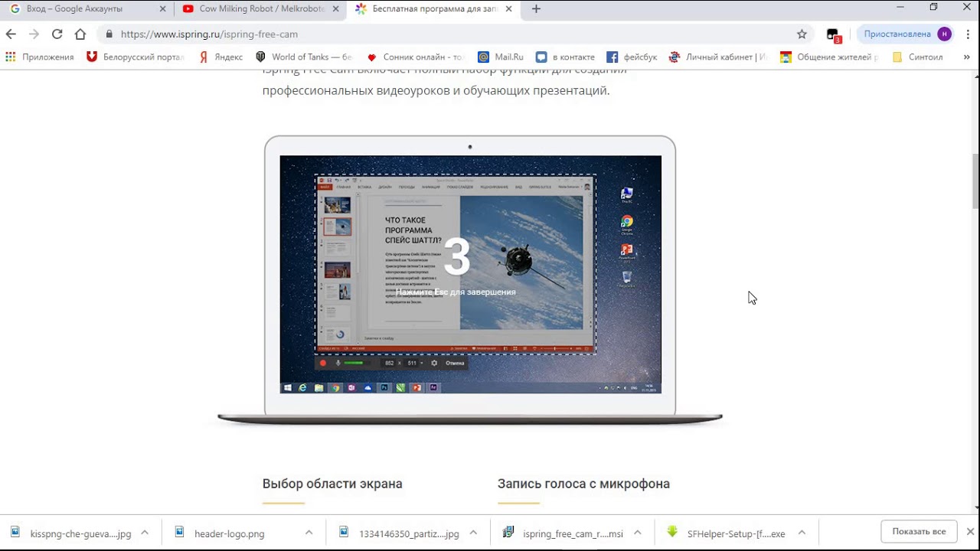The height and width of the screenshot is (551, 980).
Task: Expand options for SFHelper-Setup download
Action: 802,533
